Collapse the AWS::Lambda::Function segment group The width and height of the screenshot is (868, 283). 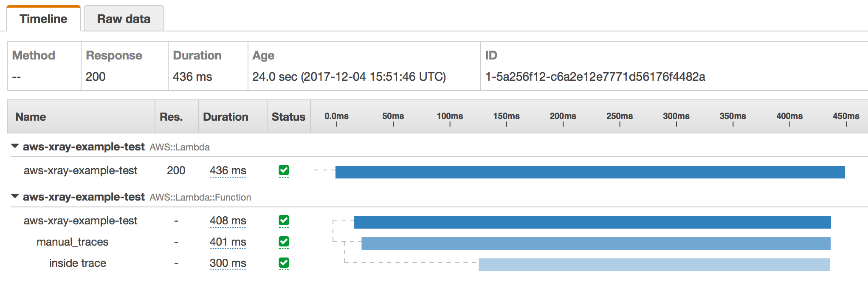click(x=15, y=196)
